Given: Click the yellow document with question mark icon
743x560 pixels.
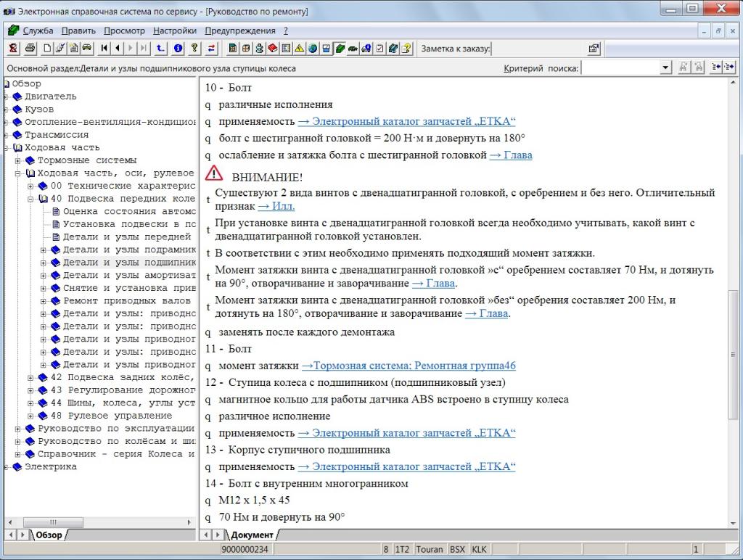Looking at the screenshot, I should (406, 49).
